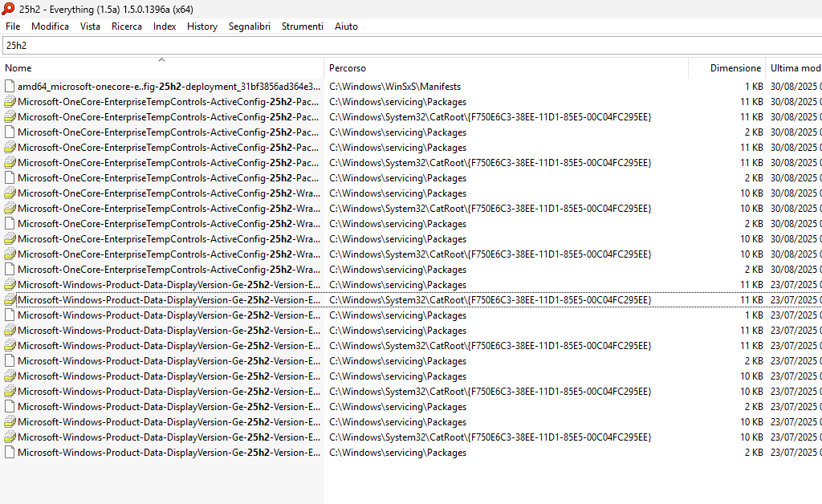This screenshot has width=822, height=504.
Task: Open the Vista menu
Action: pos(90,26)
